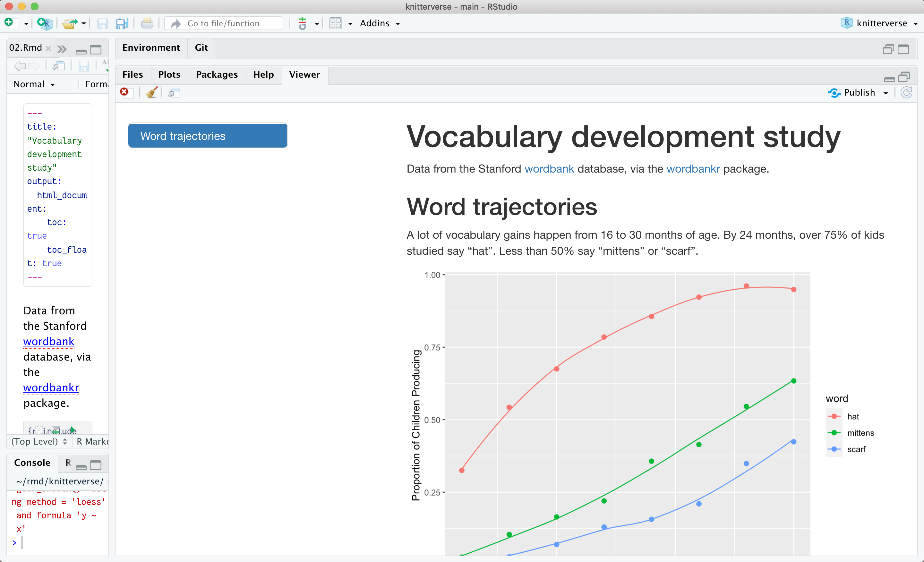Jump to Word trajectories in TOC
Viewport: 924px width, 562px height.
point(208,136)
